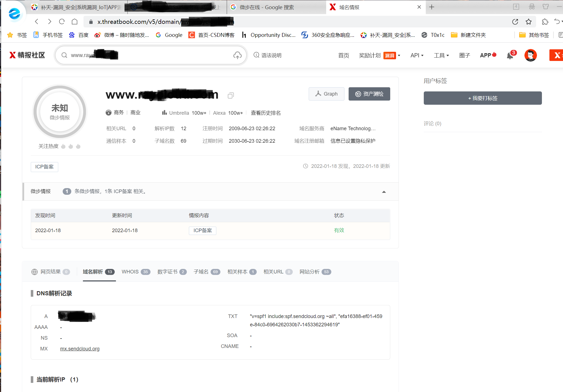Click the Graph button

pyautogui.click(x=326, y=94)
